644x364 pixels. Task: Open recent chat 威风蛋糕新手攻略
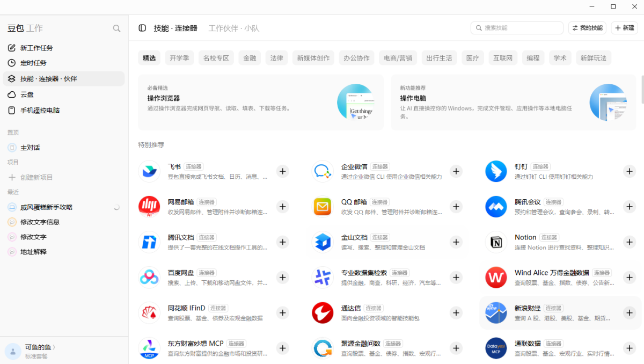click(x=64, y=207)
